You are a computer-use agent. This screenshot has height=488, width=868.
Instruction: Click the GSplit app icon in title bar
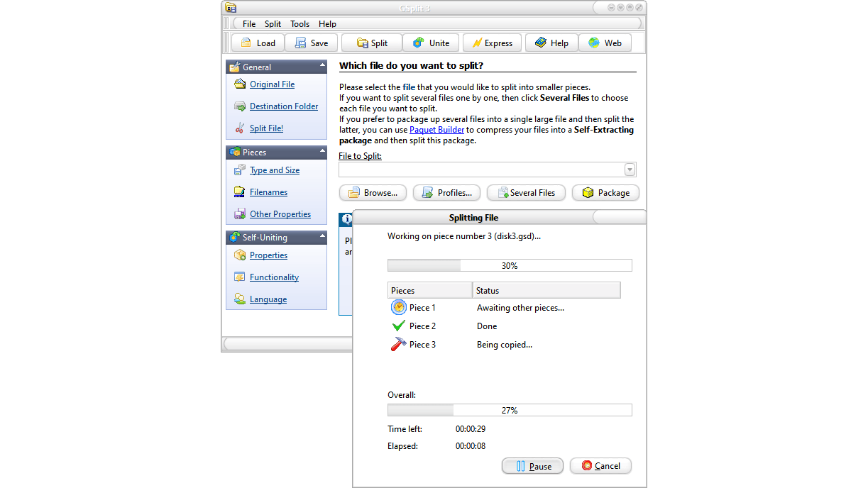[x=231, y=8]
